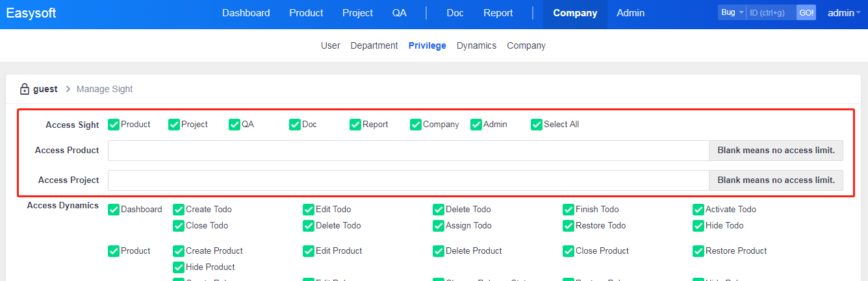The height and width of the screenshot is (281, 868).
Task: Open the Report menu item
Action: click(498, 13)
